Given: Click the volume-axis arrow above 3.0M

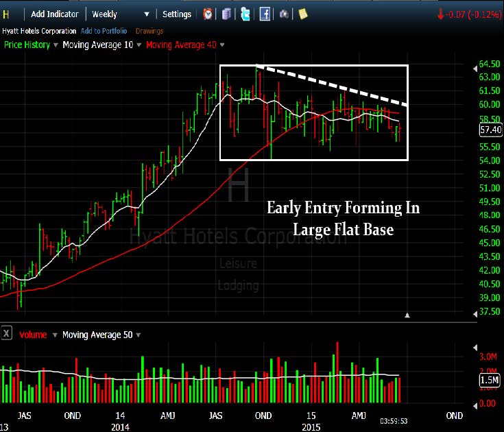Looking at the screenshot, I should pos(475,348).
